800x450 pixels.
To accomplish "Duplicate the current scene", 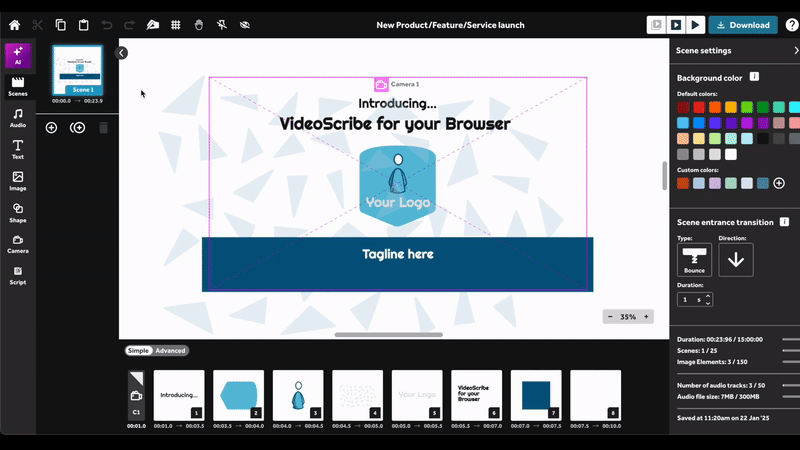I will pos(78,128).
